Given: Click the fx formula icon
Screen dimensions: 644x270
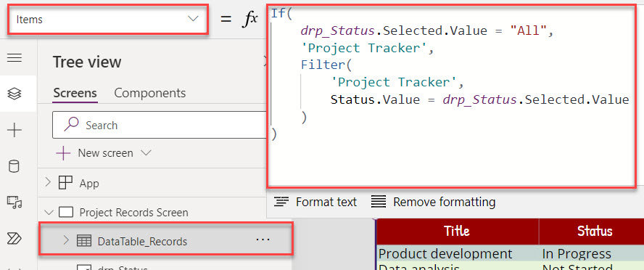Looking at the screenshot, I should 249,18.
